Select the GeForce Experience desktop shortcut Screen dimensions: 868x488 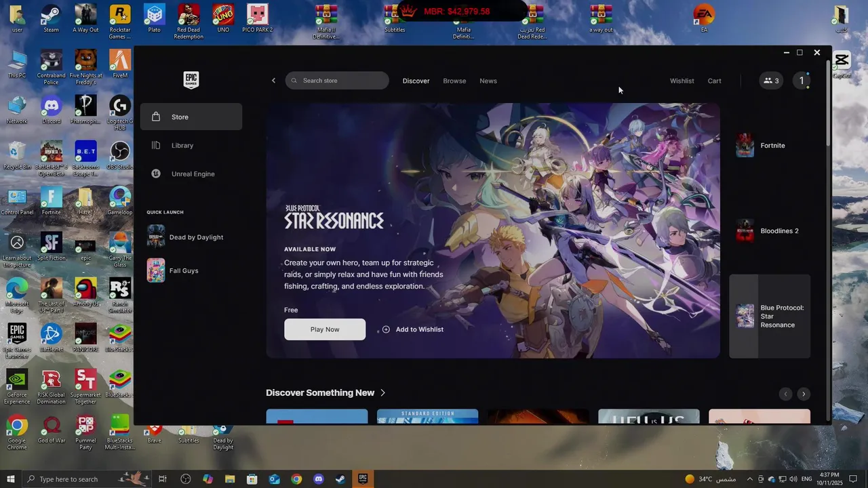click(x=17, y=386)
